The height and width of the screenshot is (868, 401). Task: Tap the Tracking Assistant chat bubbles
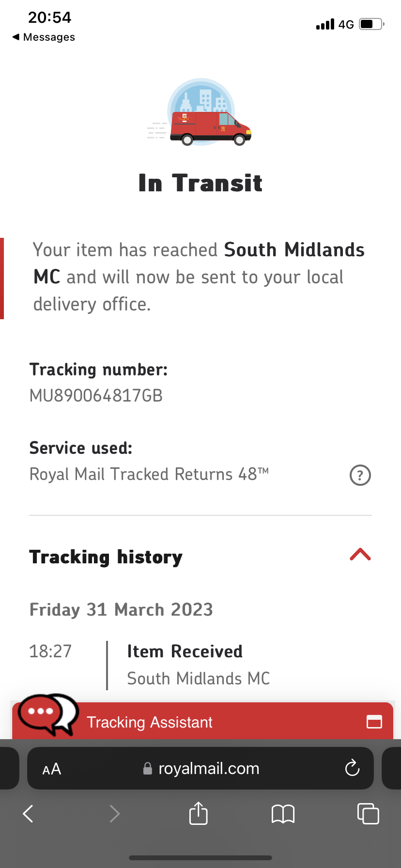tap(47, 714)
